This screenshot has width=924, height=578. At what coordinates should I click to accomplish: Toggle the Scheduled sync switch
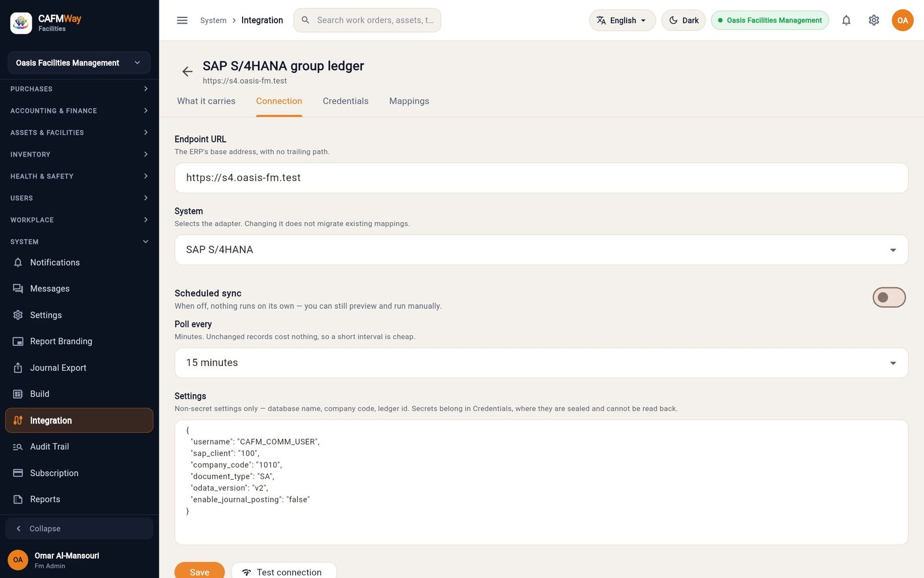pyautogui.click(x=889, y=298)
